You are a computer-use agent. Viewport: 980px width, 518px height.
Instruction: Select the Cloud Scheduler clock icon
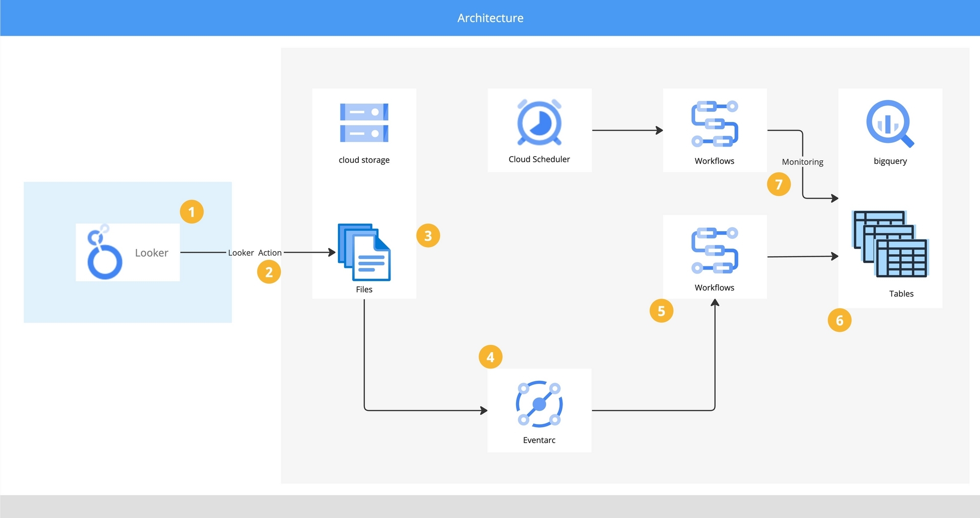click(x=540, y=123)
